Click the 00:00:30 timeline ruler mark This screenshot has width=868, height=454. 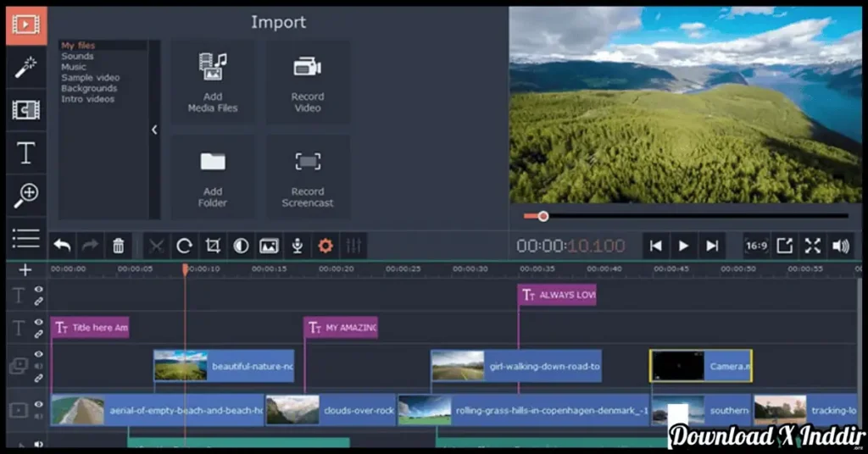click(470, 269)
